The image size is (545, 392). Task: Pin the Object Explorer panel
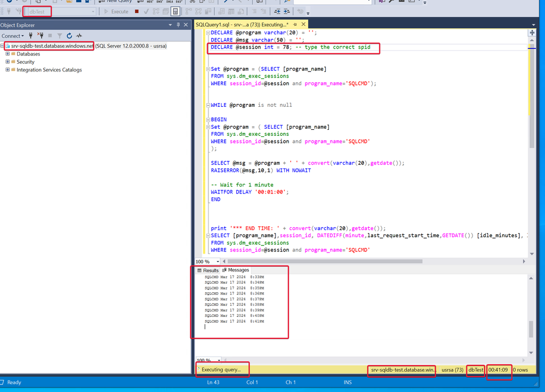point(178,25)
